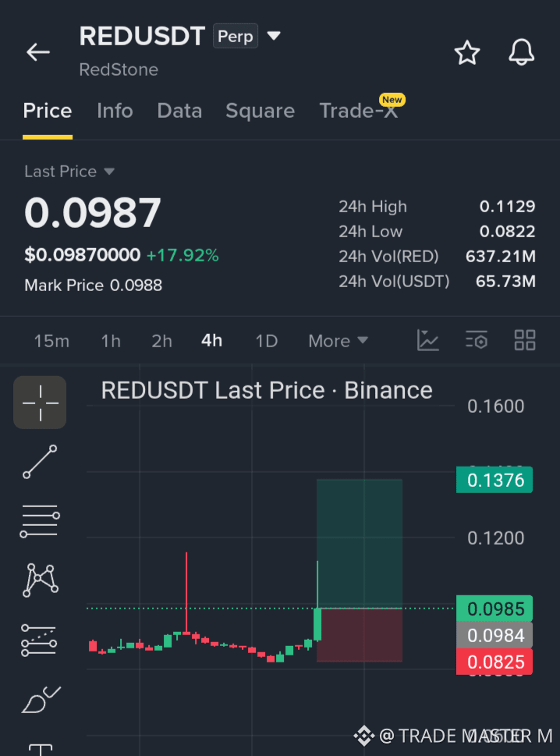
Task: Tap the 0.1600 price axis label
Action: tap(495, 406)
